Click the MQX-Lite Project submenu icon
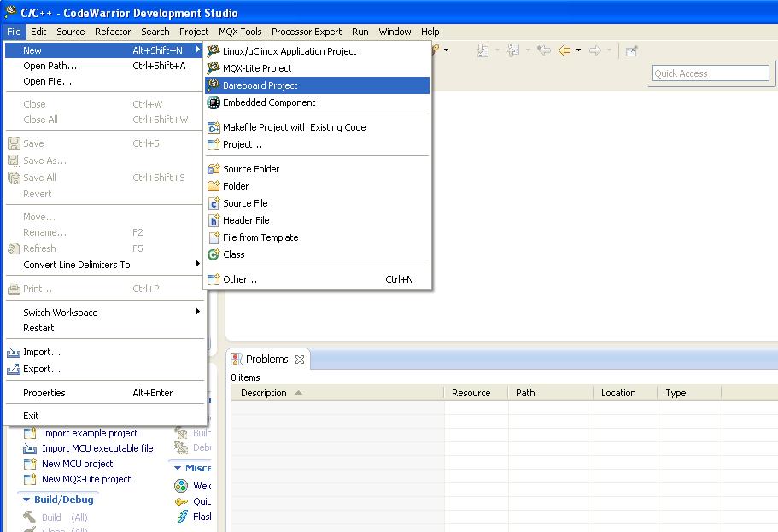This screenshot has height=532, width=778. 214,68
